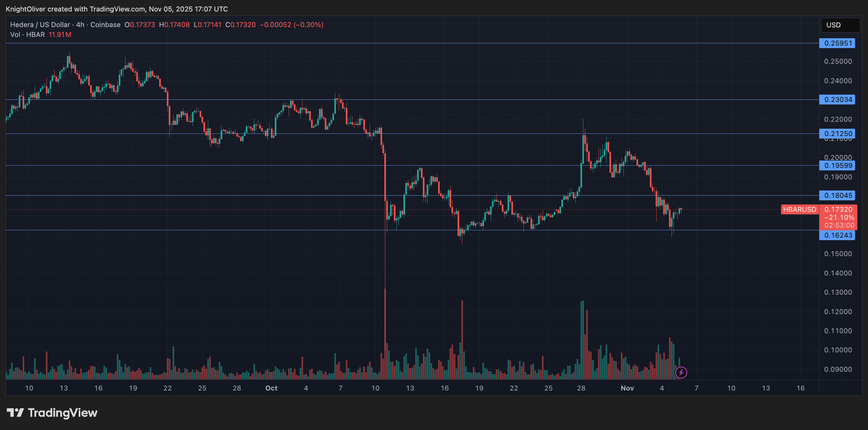Click the Vol · HBAR indicator legend
Screen dimensions: 868x430
click(x=27, y=35)
